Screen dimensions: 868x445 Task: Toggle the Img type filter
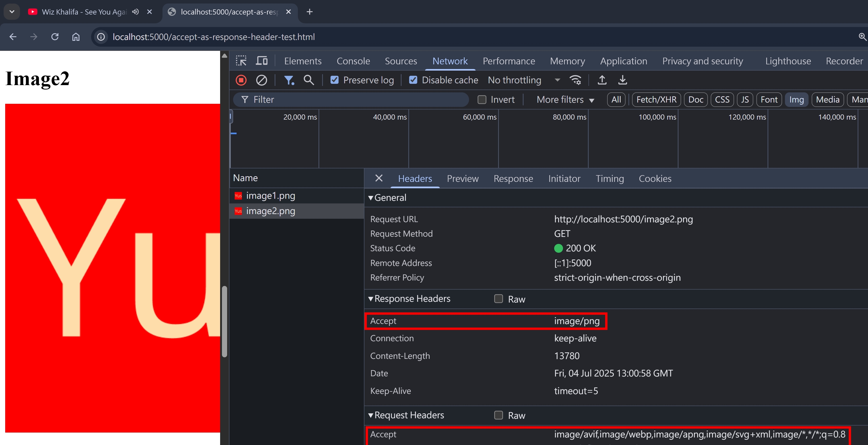point(796,100)
